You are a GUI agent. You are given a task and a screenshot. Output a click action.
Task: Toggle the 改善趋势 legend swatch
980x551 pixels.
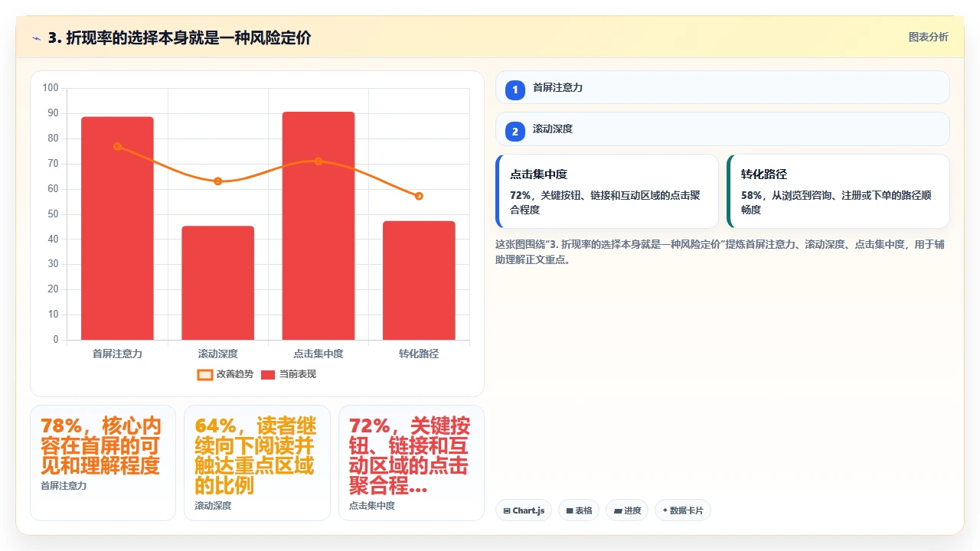click(x=204, y=374)
